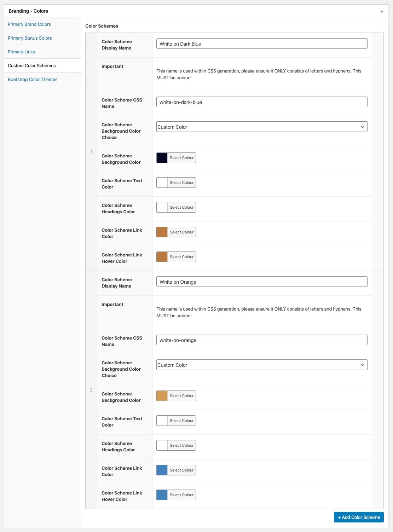Select Colour for second scheme's link hover
This screenshot has width=393, height=532.
coord(181,495)
